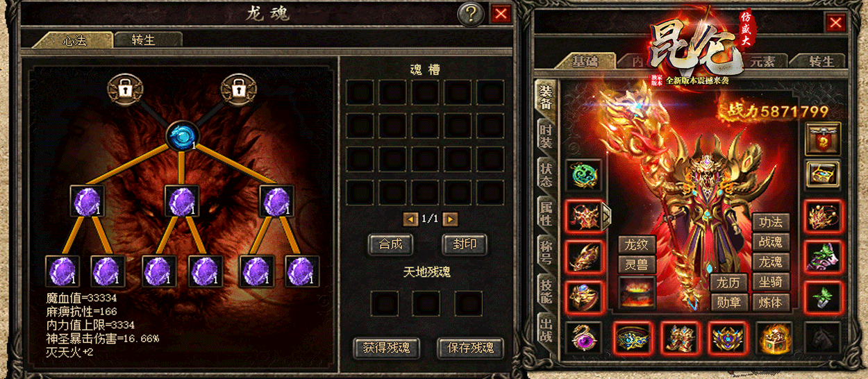Click the left locked padlock node
868x379 pixels.
(x=124, y=90)
